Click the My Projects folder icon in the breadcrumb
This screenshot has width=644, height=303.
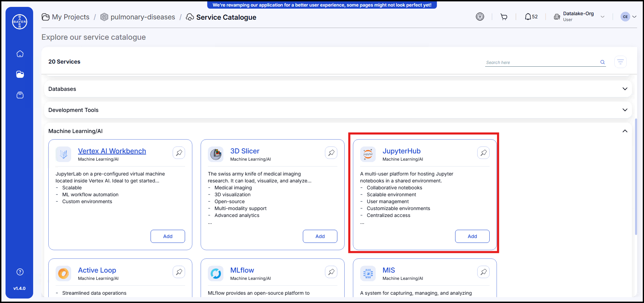46,17
